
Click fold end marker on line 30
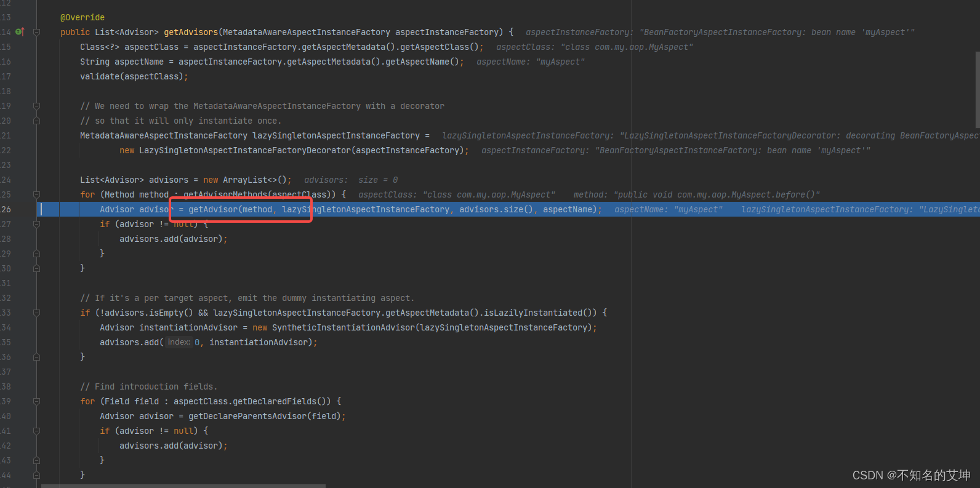[36, 268]
